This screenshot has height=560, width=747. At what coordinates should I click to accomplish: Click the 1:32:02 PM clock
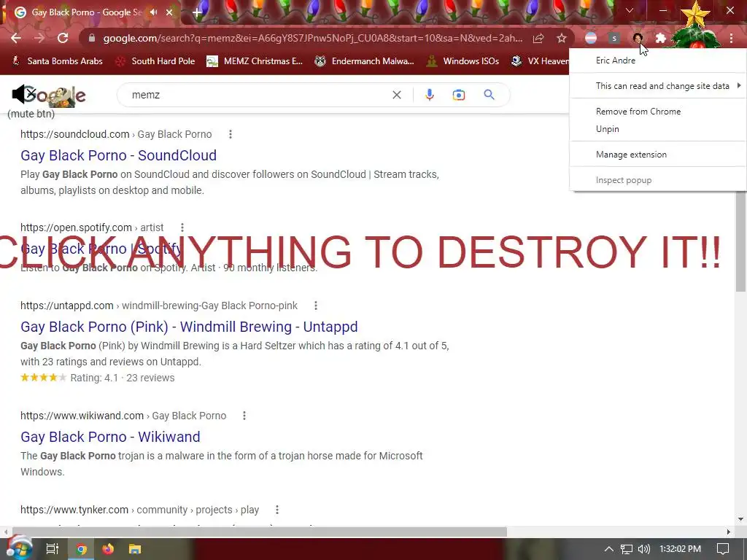click(x=681, y=549)
